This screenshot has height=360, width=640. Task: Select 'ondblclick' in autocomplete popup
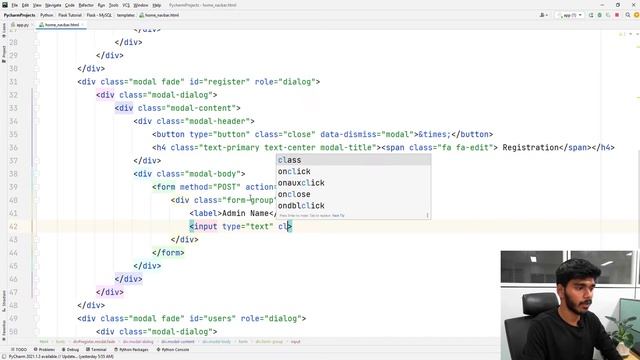click(x=353, y=206)
